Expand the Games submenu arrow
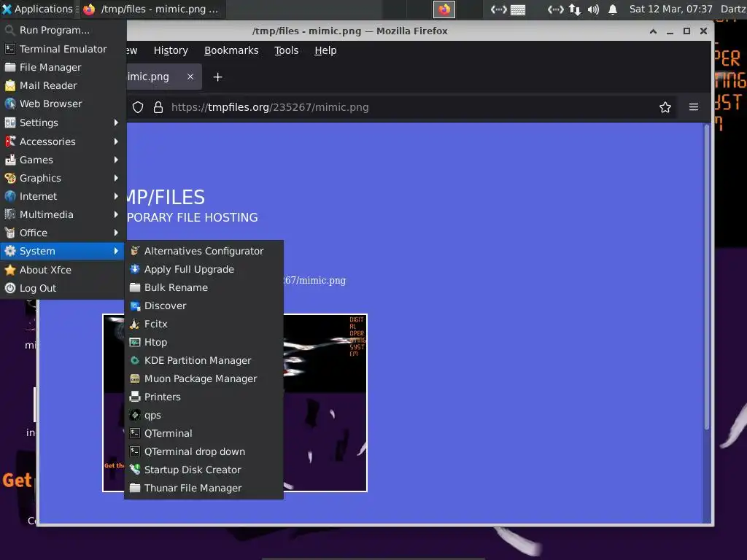 [116, 160]
